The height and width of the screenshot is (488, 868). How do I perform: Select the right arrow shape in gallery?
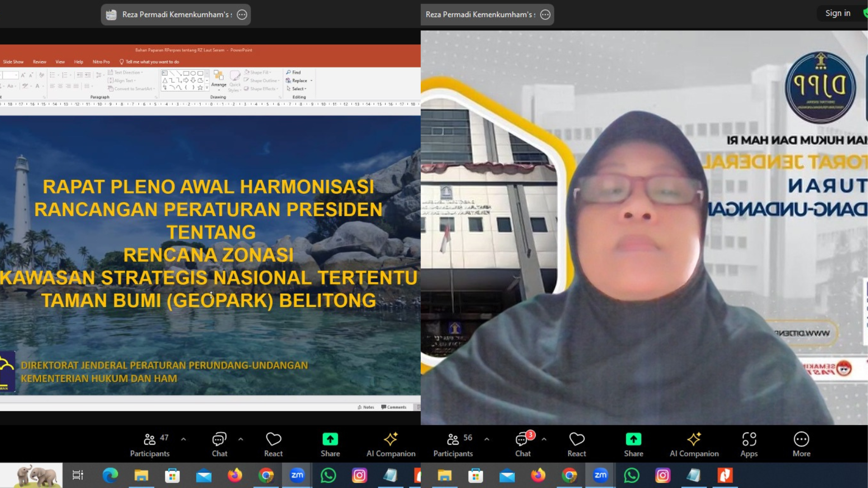point(186,80)
